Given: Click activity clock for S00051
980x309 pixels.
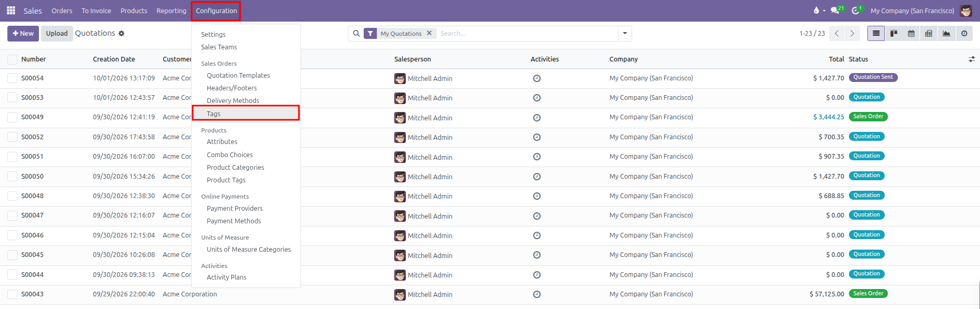Looking at the screenshot, I should pos(537,157).
